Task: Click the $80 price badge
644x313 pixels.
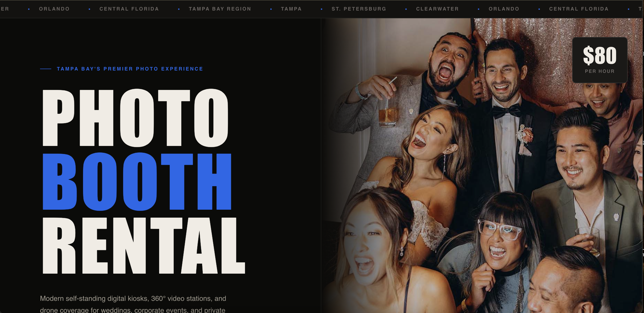Action: click(600, 60)
